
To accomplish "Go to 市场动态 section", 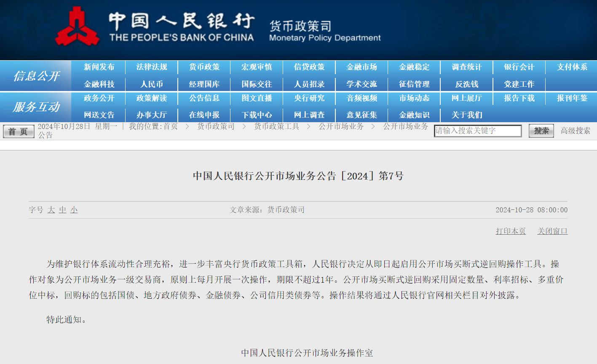I will 414,98.
